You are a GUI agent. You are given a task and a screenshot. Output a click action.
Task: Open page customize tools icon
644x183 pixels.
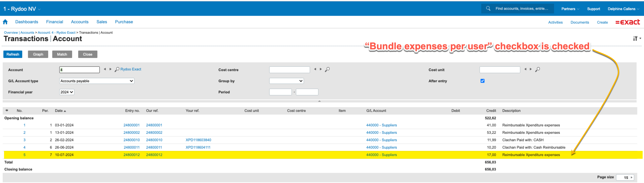[x=635, y=38]
